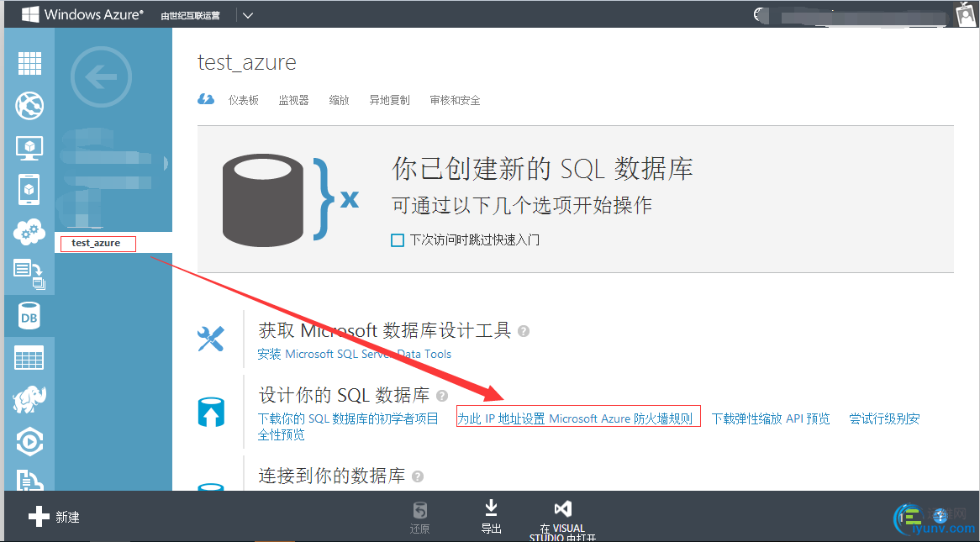
Task: Click help icon next to 连接到你的数据库
Action: (x=418, y=476)
